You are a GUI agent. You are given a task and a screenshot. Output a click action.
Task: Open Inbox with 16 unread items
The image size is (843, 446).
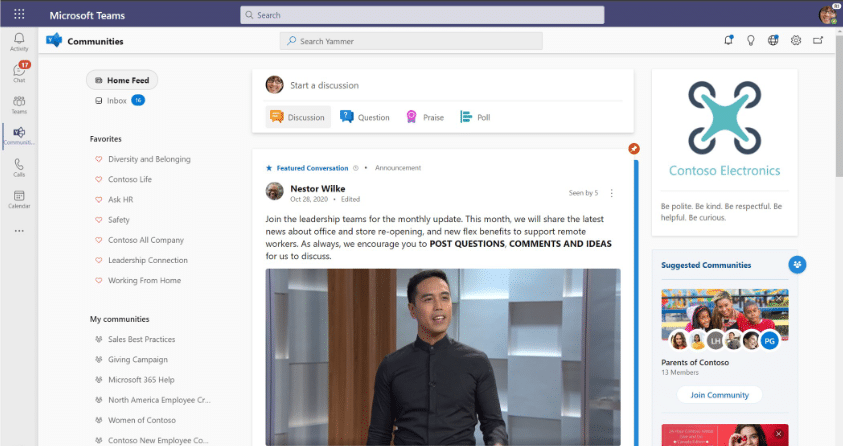[118, 100]
